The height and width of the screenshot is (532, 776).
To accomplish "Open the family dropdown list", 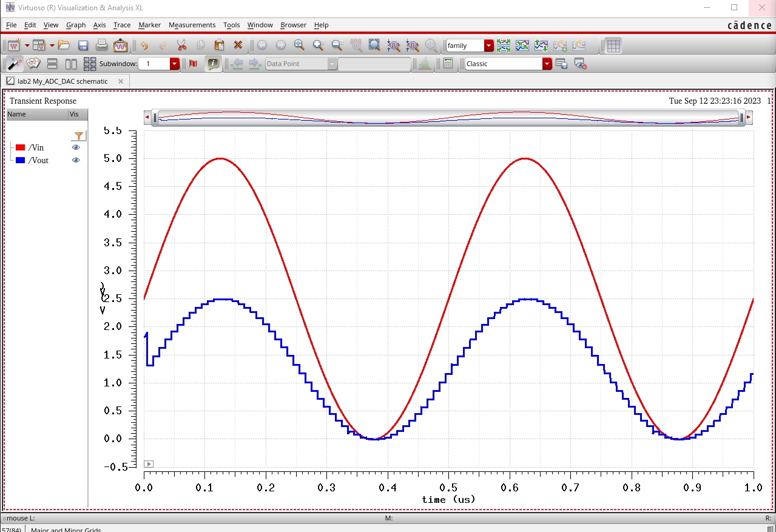I will [488, 45].
